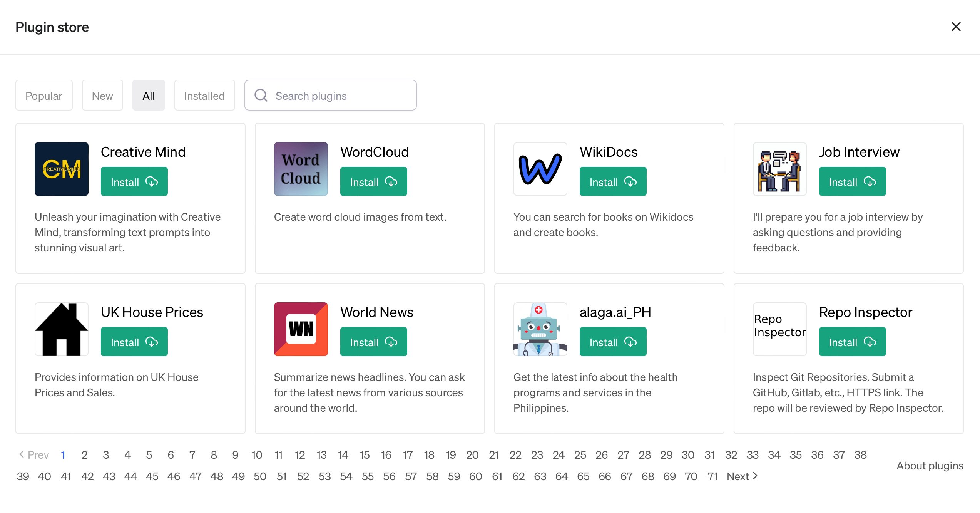Jump to page 71 of plugins
Viewport: 980px width, 513px height.
click(x=712, y=476)
